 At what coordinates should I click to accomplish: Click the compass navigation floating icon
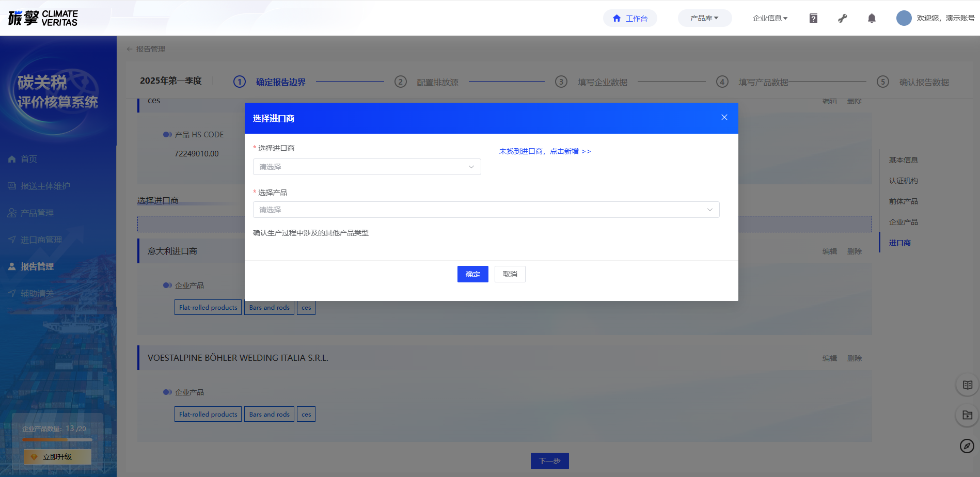click(x=967, y=446)
